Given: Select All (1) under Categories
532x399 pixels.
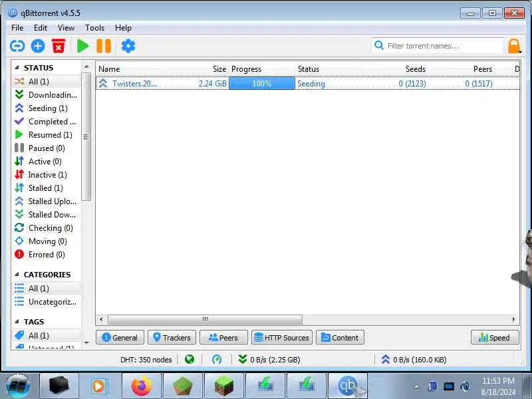Looking at the screenshot, I should point(47,289).
